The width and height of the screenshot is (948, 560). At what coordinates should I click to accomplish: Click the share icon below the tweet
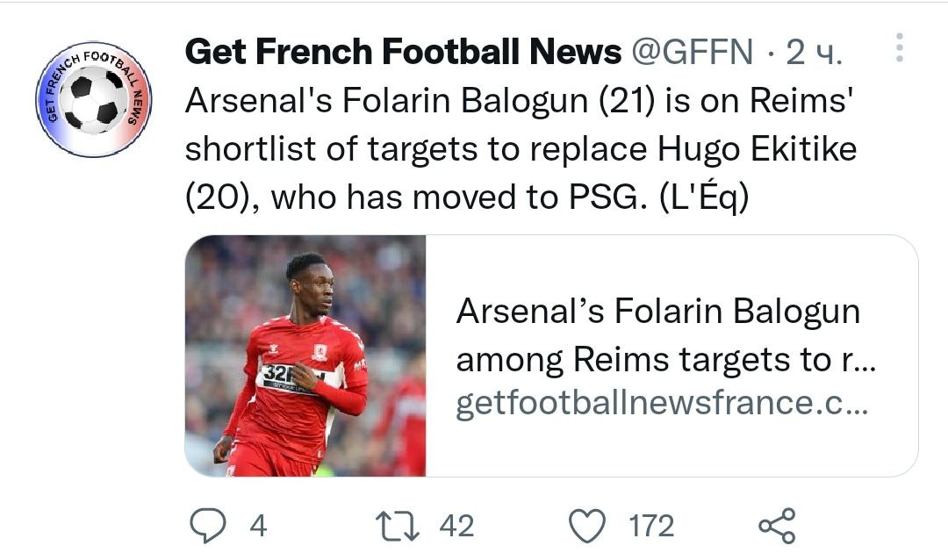click(776, 525)
